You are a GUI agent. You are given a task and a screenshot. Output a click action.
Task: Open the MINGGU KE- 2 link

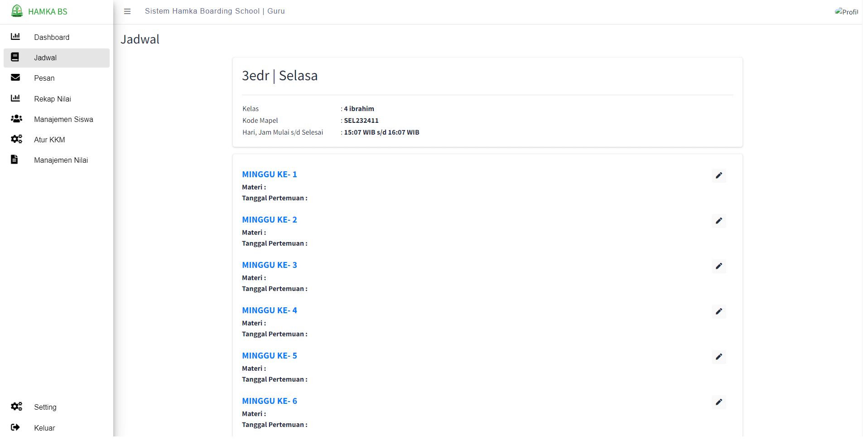(x=270, y=220)
